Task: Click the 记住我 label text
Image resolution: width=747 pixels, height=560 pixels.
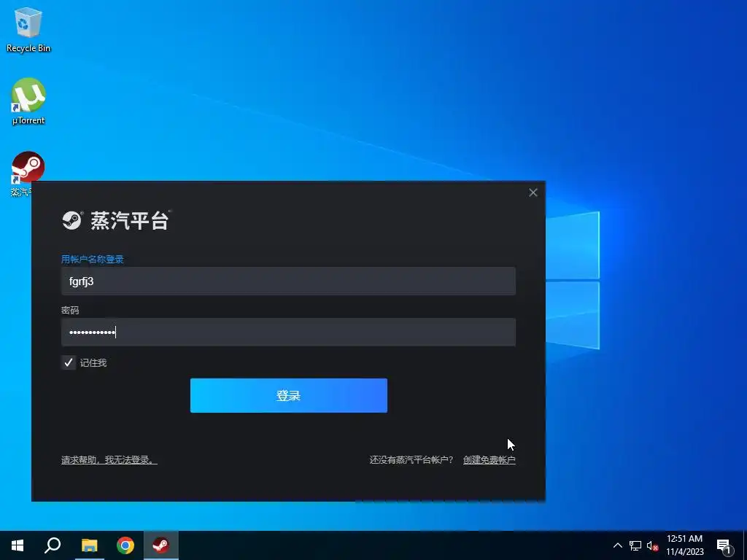Action: click(93, 363)
